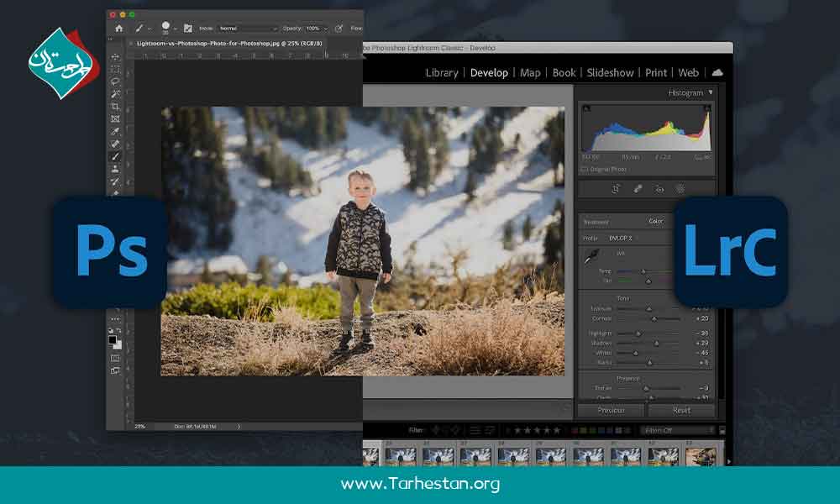This screenshot has width=840, height=504.
Task: Open the Web module
Action: [689, 73]
